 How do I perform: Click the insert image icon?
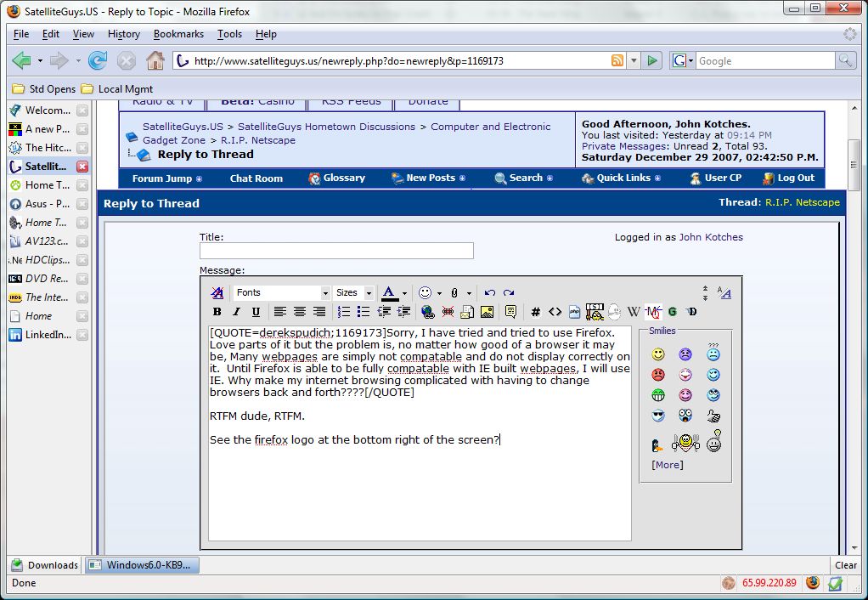[487, 312]
